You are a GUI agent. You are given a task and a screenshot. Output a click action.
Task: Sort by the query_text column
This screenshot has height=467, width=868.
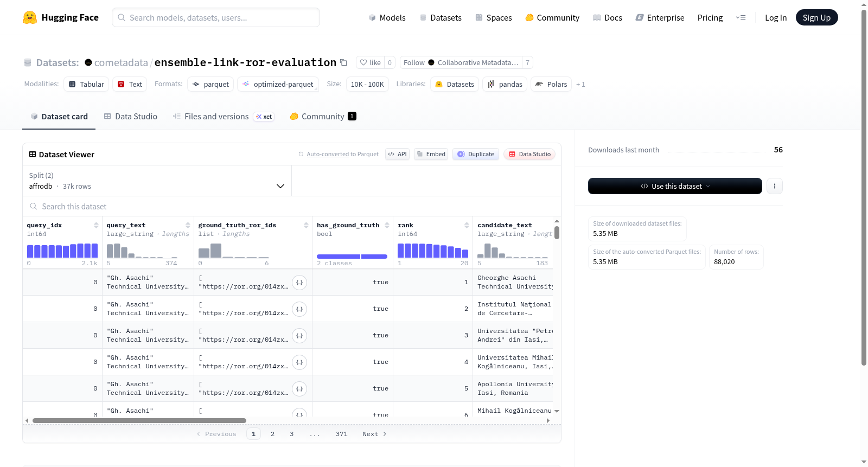pyautogui.click(x=188, y=225)
